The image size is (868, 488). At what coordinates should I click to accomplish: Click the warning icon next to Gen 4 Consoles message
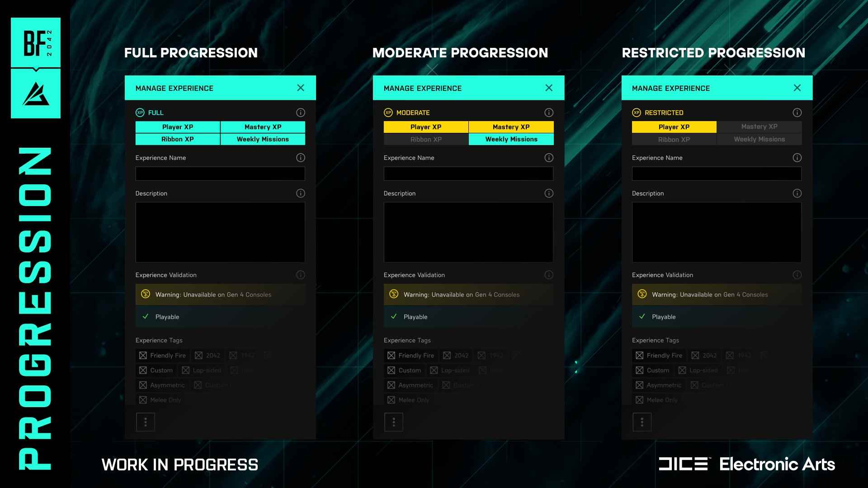[x=146, y=294]
